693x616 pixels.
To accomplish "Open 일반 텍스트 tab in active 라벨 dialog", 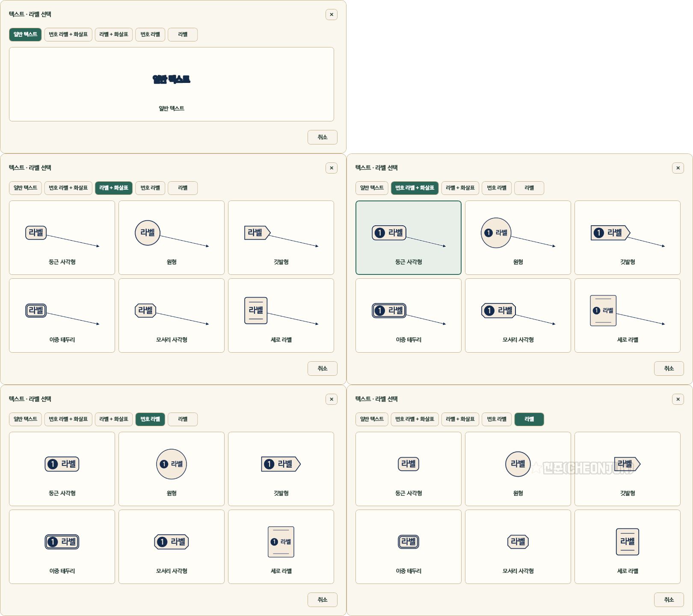I will click(x=372, y=419).
